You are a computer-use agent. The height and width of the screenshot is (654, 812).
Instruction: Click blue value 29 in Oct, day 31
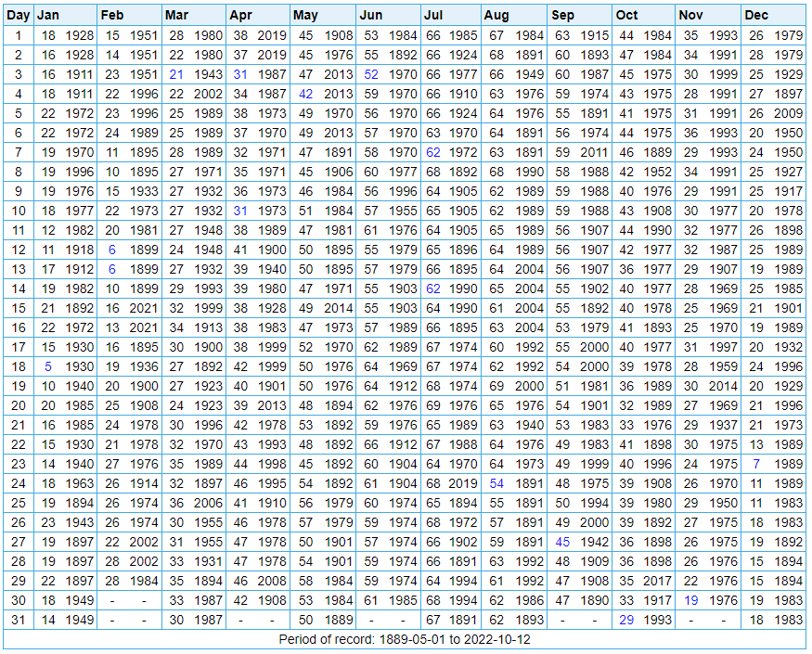pos(626,620)
